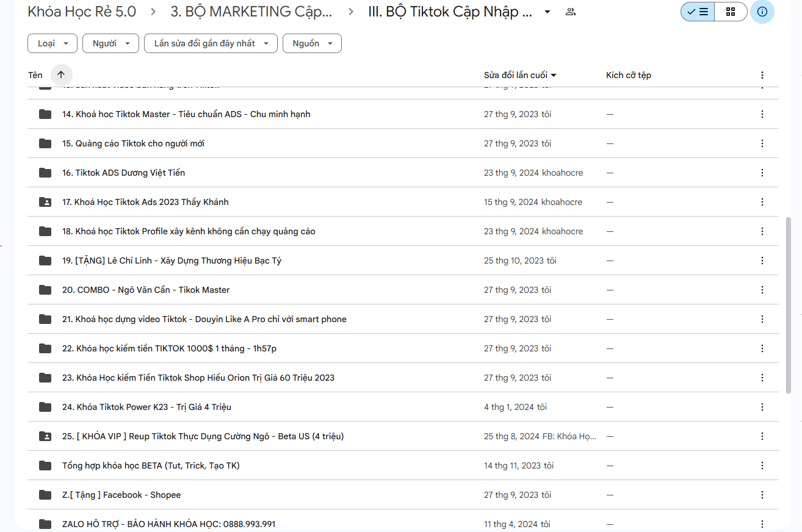This screenshot has height=532, width=802.
Task: Click the folder icon for 14. Khoá học Tiktok Master
Action: [x=45, y=114]
